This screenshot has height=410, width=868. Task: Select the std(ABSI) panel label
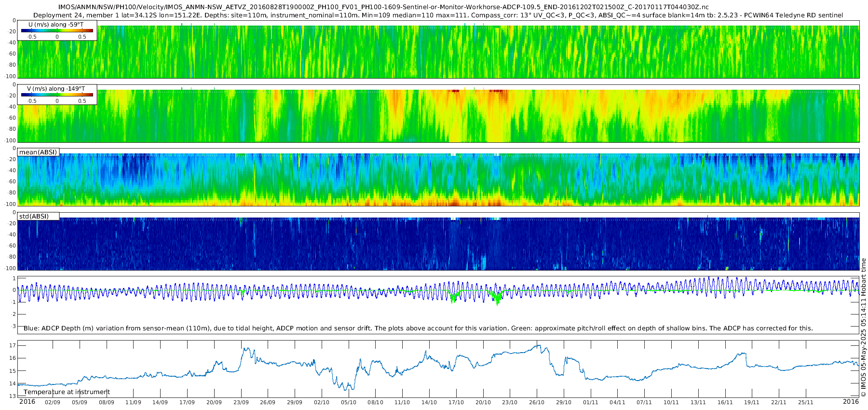coord(34,217)
